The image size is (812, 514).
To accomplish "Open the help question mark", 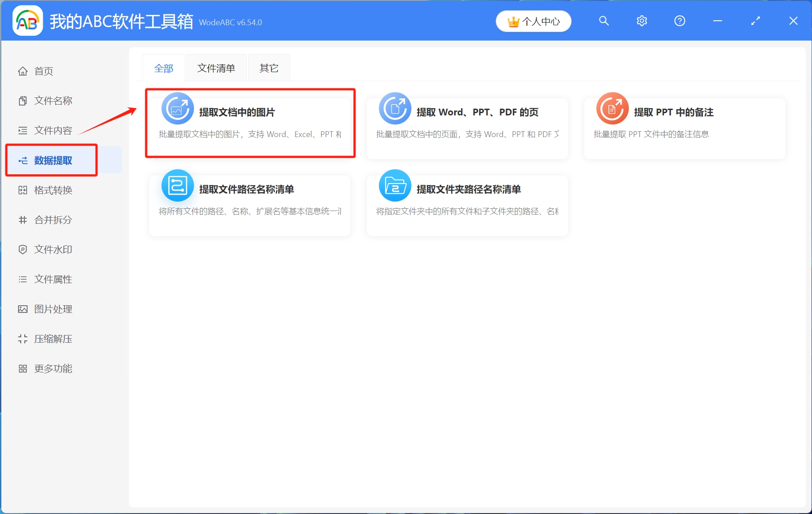I will 679,21.
